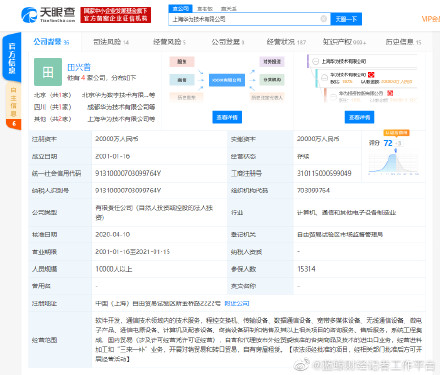Click the score distribution chart
Image resolution: width=440 pixels, height=375 pixels.
click(394, 163)
